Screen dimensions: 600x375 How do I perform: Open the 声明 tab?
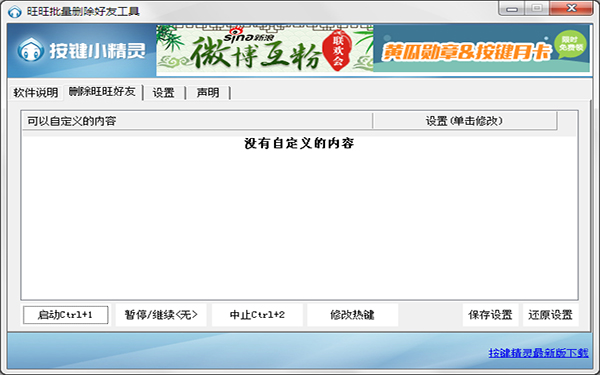coord(208,93)
